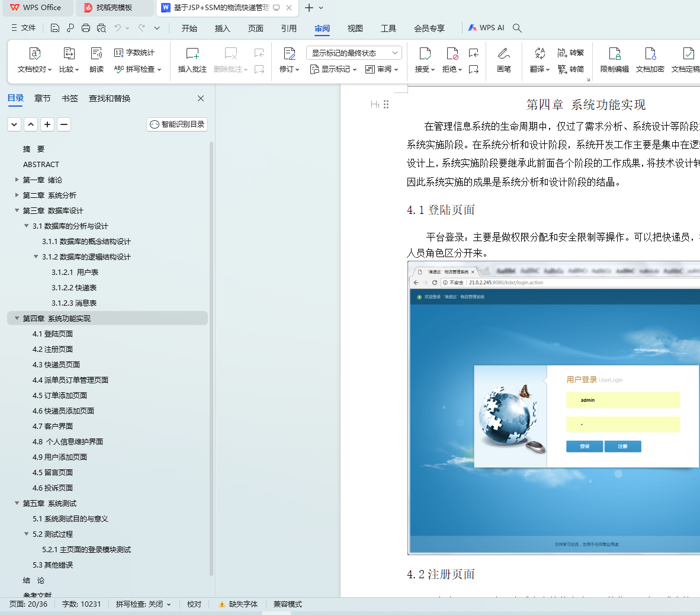Jump to 4.2 注册页面 in the outline

point(53,349)
